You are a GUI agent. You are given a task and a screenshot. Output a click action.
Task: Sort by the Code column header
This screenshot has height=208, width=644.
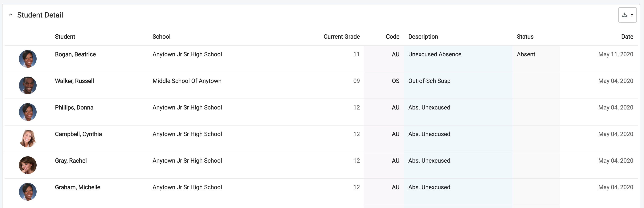[392, 36]
